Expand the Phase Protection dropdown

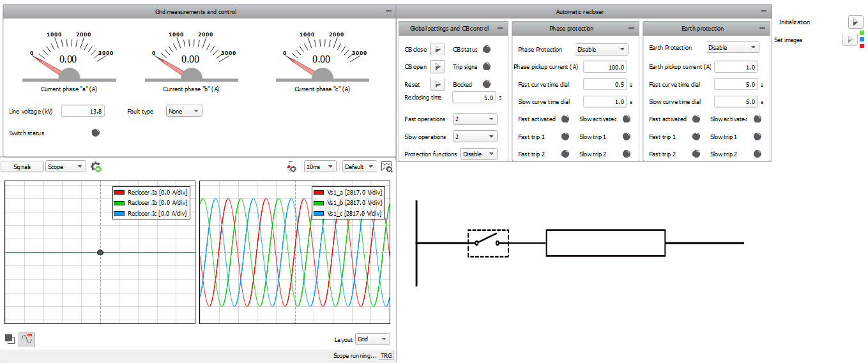[601, 49]
